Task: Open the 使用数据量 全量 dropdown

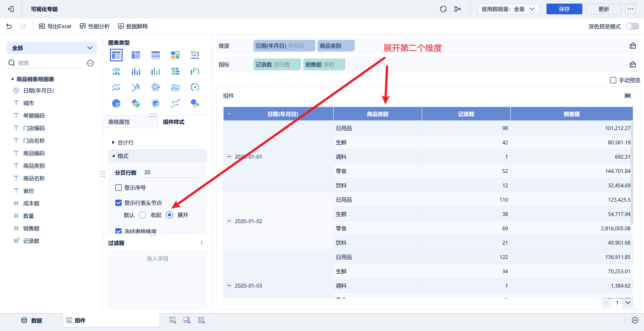Action: pos(508,9)
